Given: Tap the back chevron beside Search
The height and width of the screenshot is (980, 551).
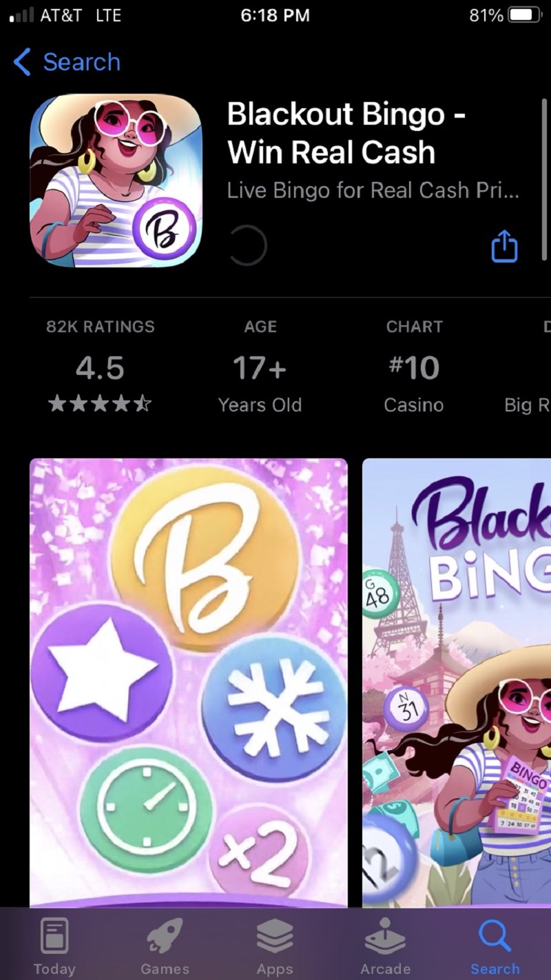Looking at the screenshot, I should [22, 62].
